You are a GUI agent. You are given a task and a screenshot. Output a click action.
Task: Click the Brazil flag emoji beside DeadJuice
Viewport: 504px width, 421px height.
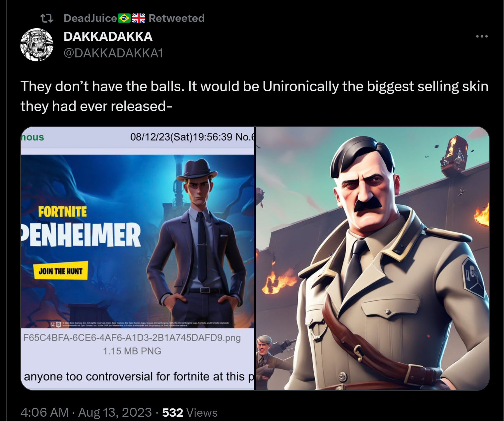[124, 18]
